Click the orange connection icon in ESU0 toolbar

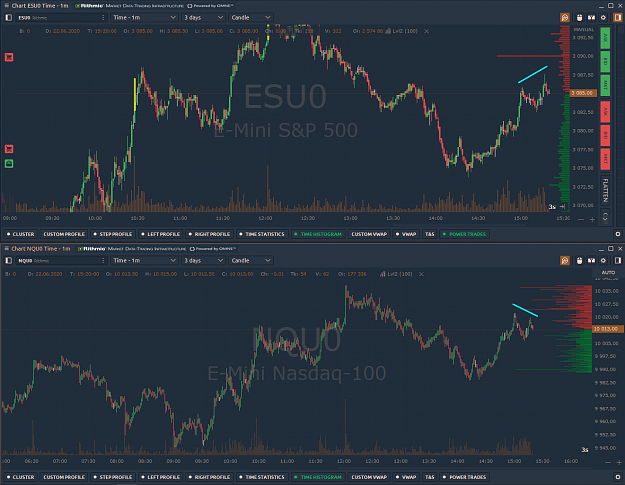click(x=565, y=18)
